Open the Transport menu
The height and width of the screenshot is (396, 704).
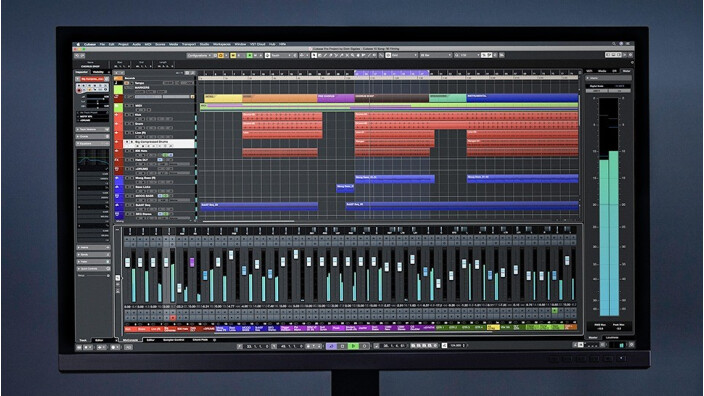(x=189, y=44)
